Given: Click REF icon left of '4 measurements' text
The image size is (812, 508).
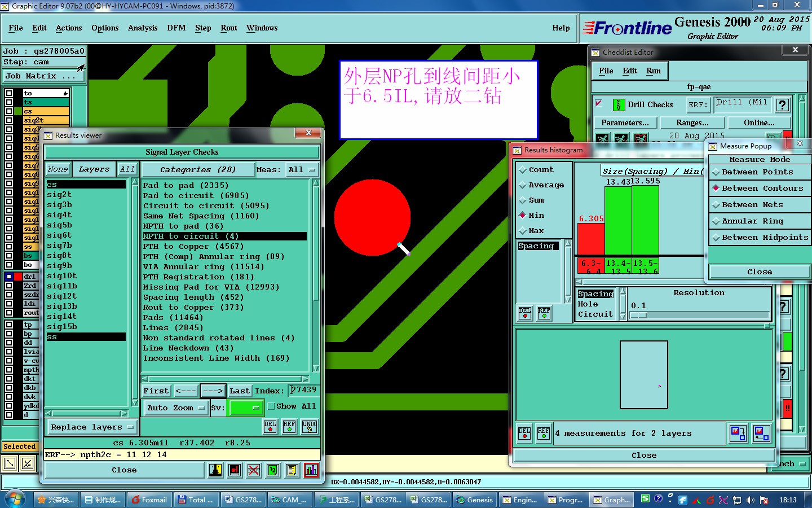Looking at the screenshot, I should pyautogui.click(x=544, y=433).
